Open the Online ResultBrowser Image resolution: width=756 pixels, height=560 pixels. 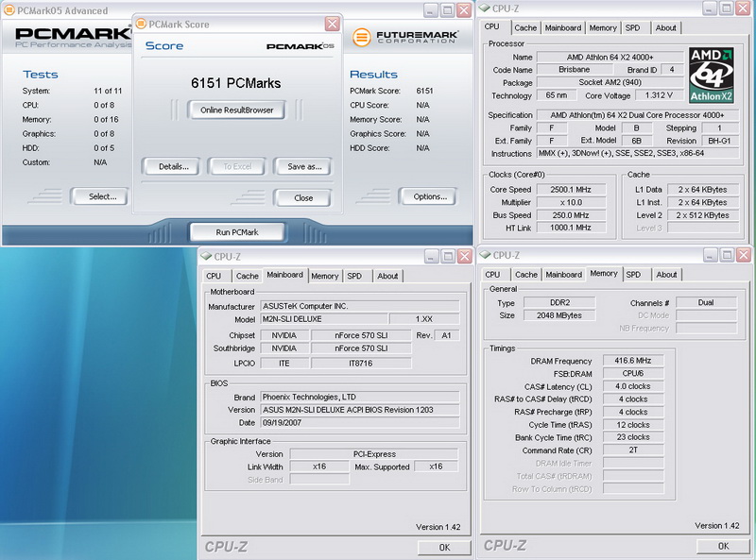[236, 110]
